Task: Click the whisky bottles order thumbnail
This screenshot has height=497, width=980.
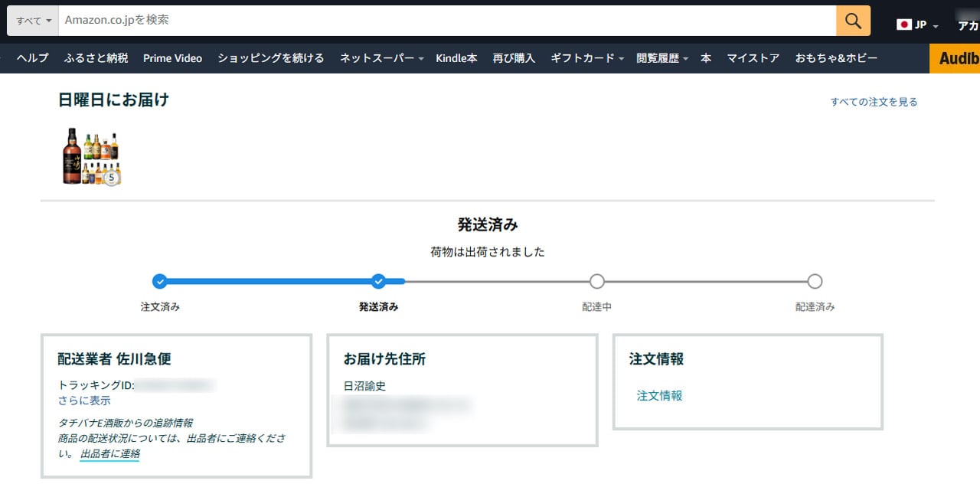Action: point(90,156)
